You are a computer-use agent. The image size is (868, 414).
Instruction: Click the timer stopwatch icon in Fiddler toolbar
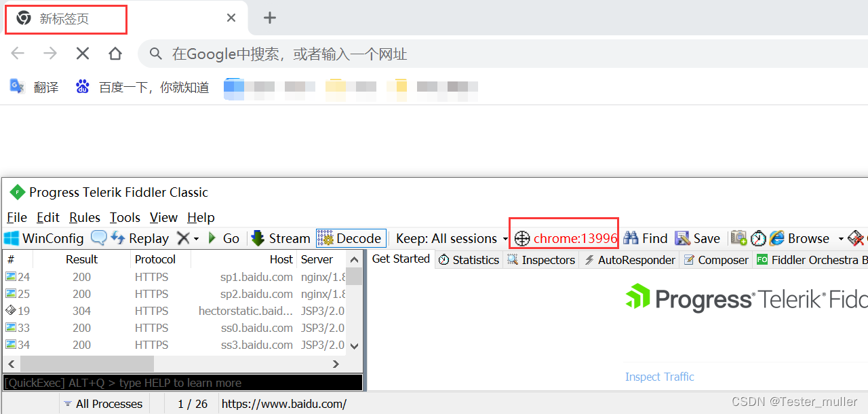coord(758,238)
